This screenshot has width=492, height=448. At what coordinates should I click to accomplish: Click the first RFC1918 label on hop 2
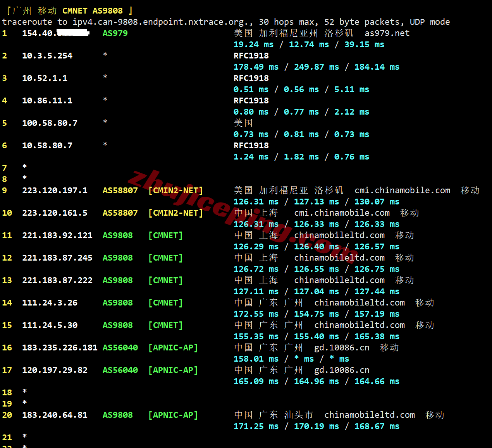251,56
